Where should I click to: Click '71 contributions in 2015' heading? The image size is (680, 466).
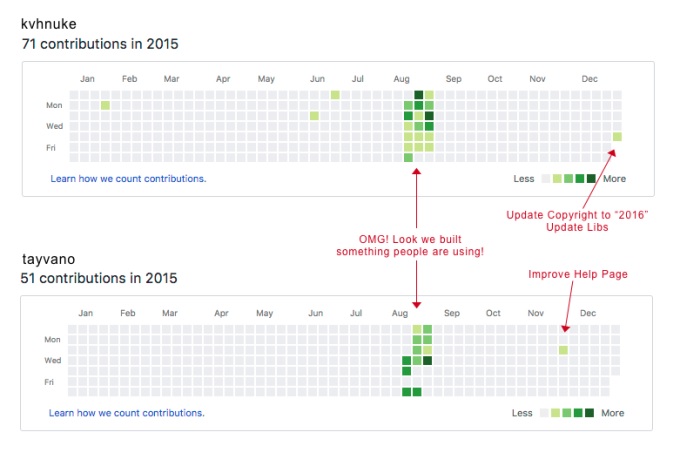point(100,44)
